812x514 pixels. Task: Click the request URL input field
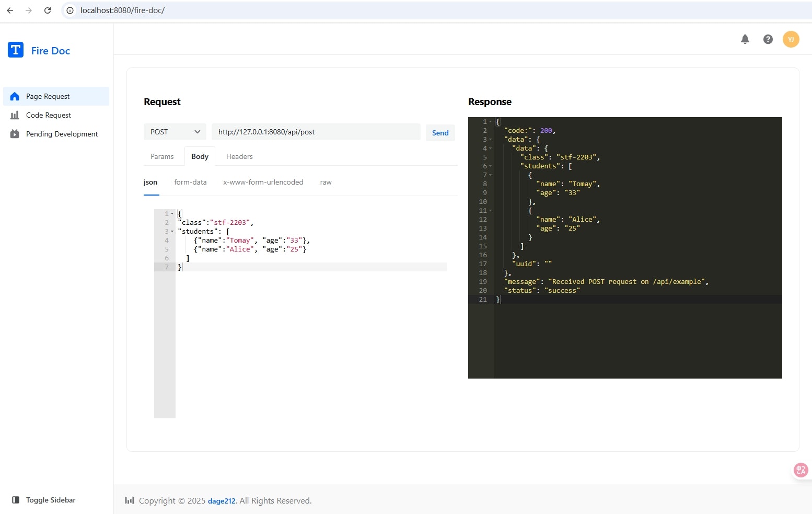coord(316,132)
